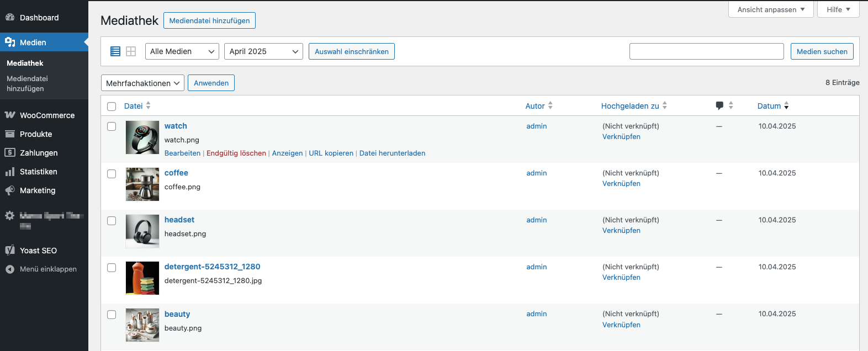Screen dimensions: 868x351
Task: Open the Alle Medien filter dropdown
Action: coord(182,51)
